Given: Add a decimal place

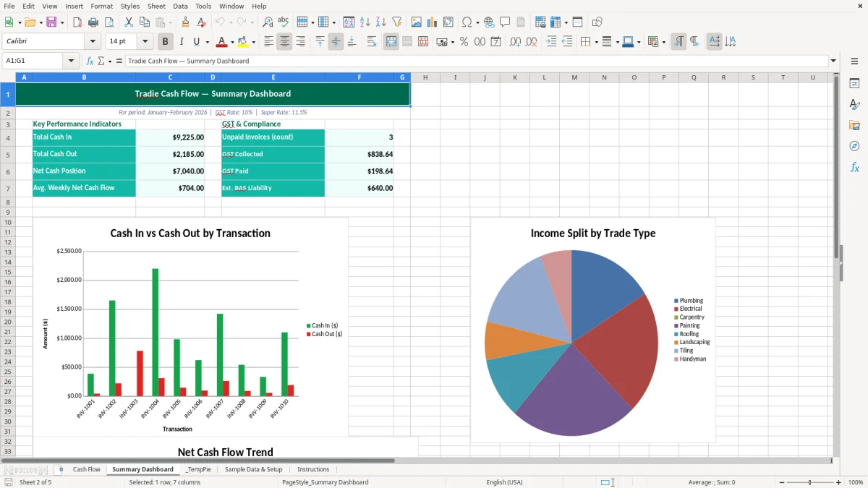Looking at the screenshot, I should pos(515,42).
